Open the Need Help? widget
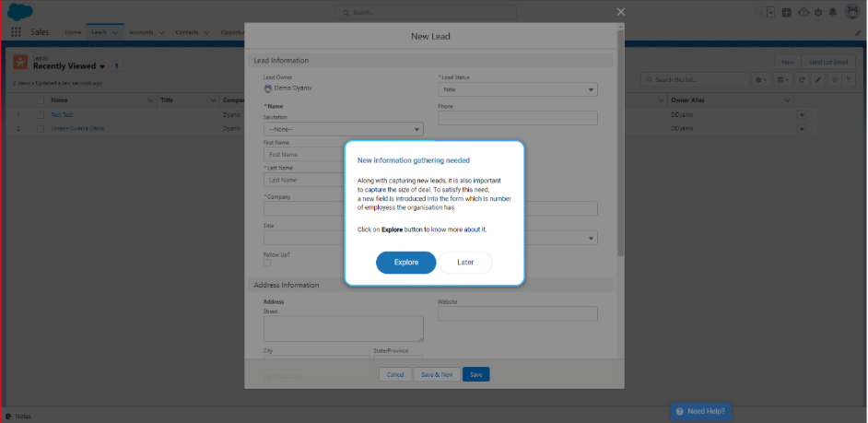This screenshot has height=423, width=868. point(701,412)
